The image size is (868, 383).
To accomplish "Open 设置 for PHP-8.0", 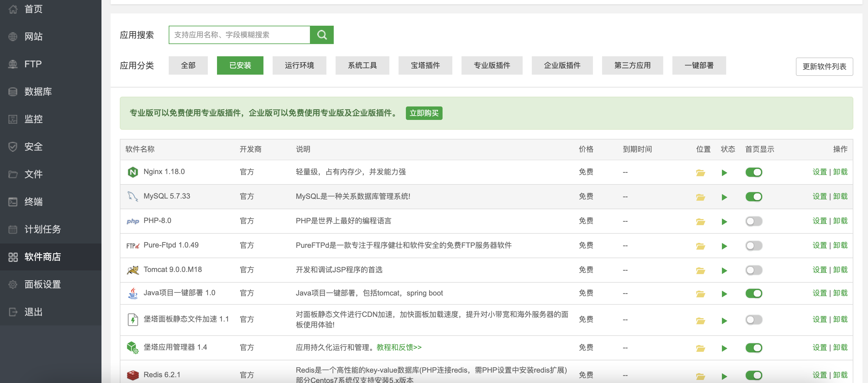I will (819, 221).
